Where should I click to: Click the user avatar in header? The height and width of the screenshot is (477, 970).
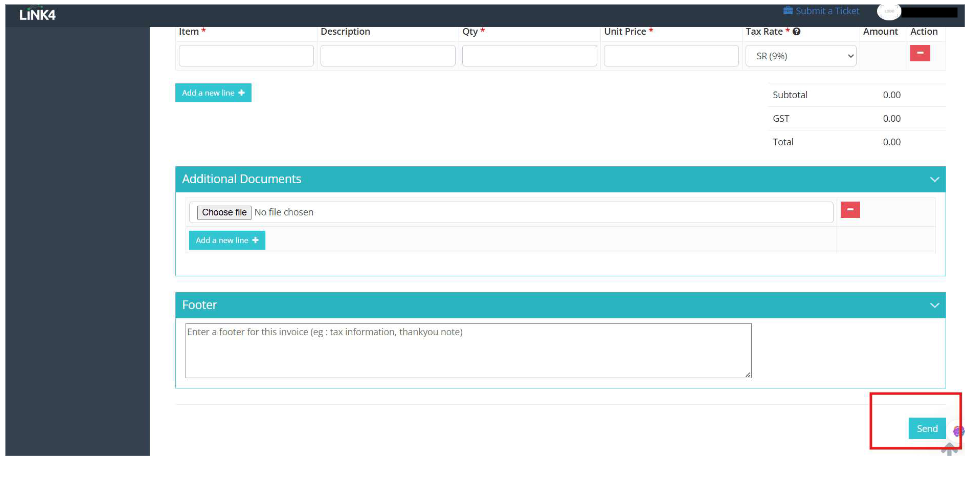coord(889,11)
